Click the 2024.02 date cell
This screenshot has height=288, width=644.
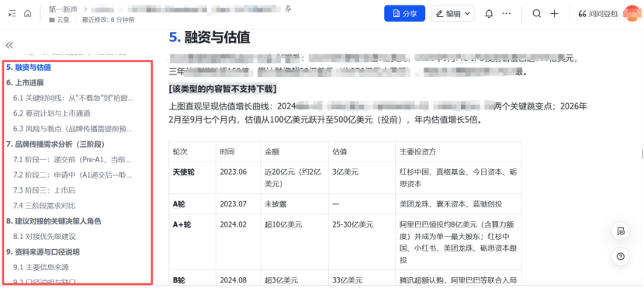tap(238, 242)
